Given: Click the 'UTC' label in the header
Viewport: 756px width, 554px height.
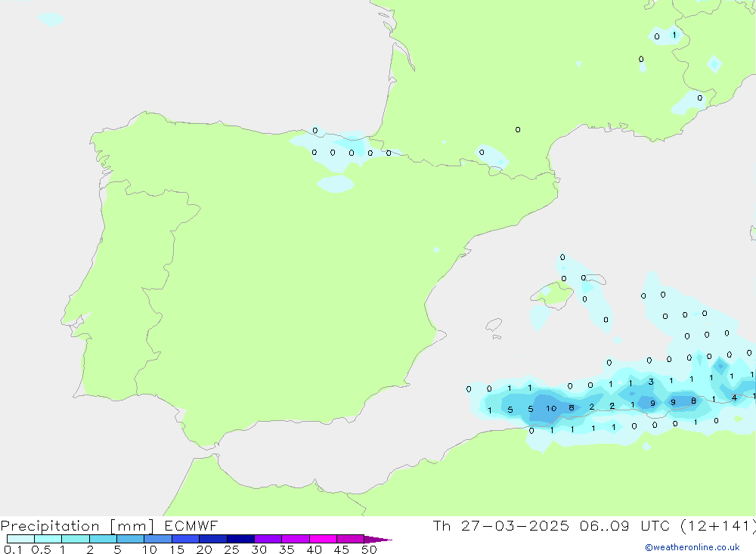Looking at the screenshot, I should pyautogui.click(x=655, y=525).
